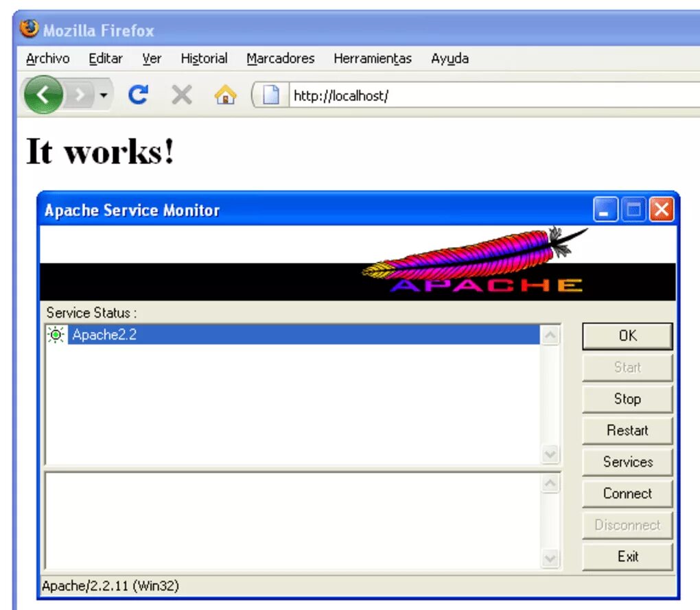Viewport: 700px width, 610px height.
Task: Stop the Apache2.2 service
Action: [x=627, y=399]
